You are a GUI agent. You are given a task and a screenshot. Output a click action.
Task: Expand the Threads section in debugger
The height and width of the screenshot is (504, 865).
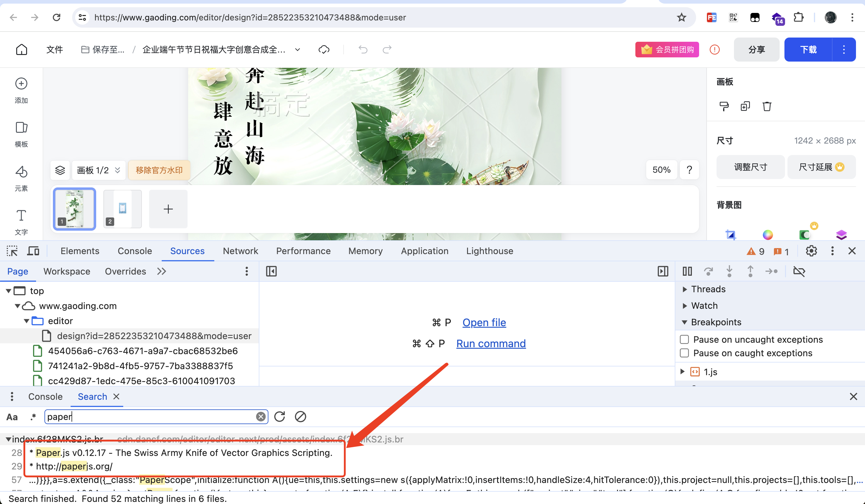[686, 289]
